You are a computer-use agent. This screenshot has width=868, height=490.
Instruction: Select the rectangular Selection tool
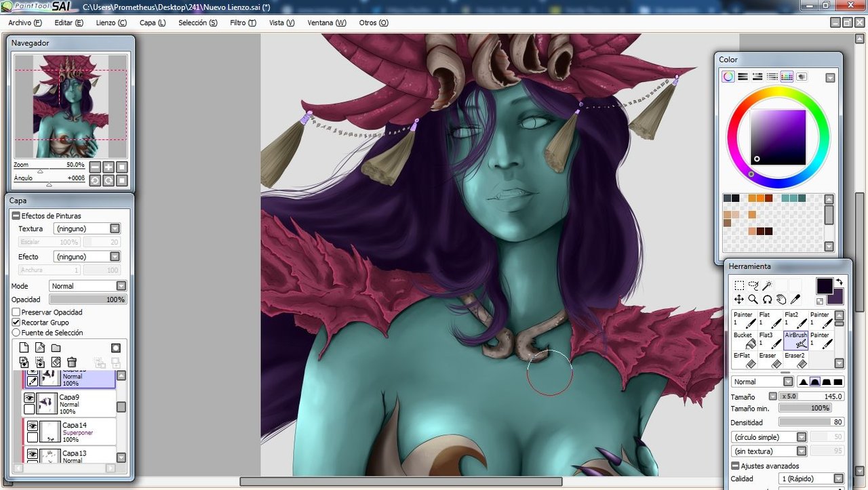[739, 285]
